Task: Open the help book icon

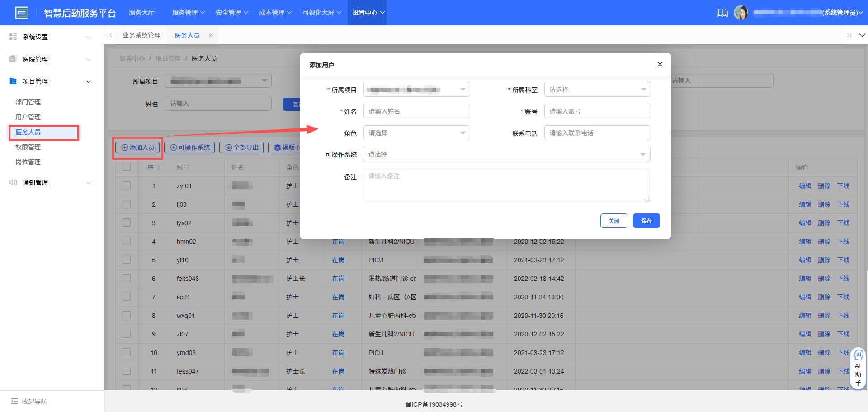Action: click(x=722, y=13)
